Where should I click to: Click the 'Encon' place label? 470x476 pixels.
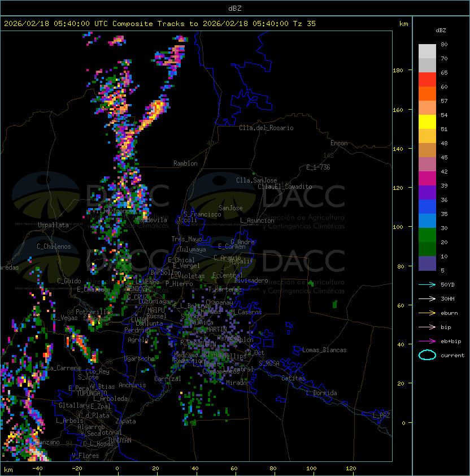coord(339,143)
